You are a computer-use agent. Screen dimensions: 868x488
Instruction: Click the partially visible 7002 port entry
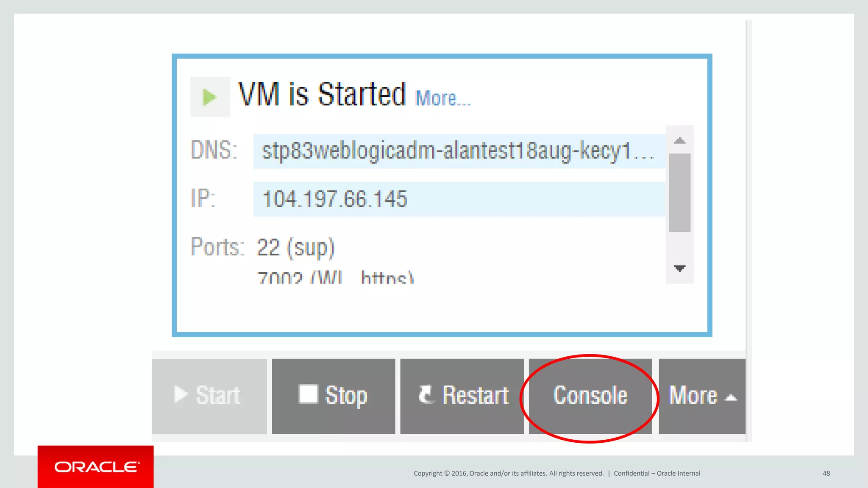coord(335,277)
